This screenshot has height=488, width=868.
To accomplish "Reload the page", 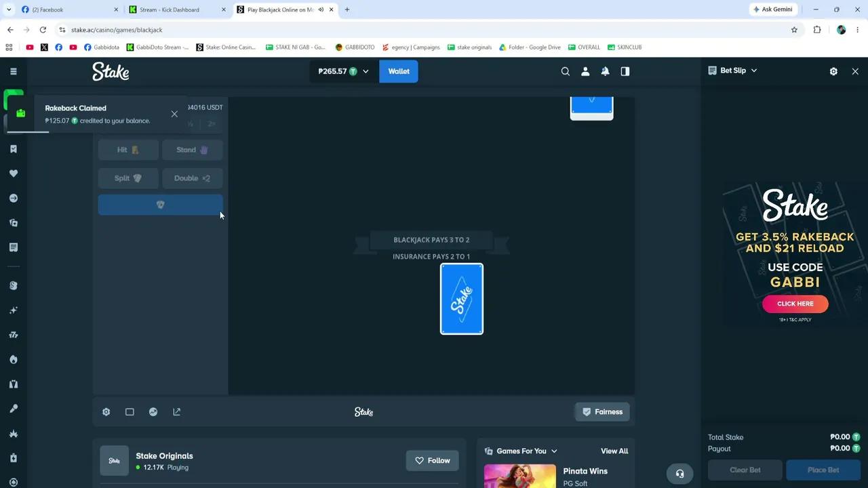I will click(43, 30).
